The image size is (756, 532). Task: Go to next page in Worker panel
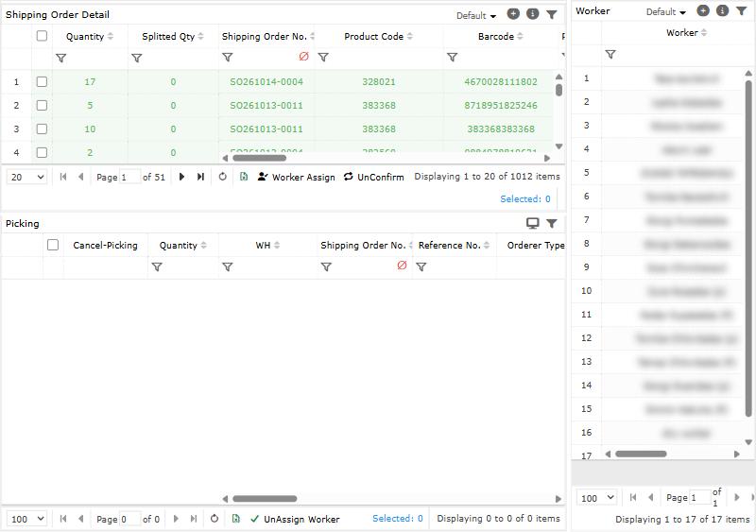click(x=737, y=497)
